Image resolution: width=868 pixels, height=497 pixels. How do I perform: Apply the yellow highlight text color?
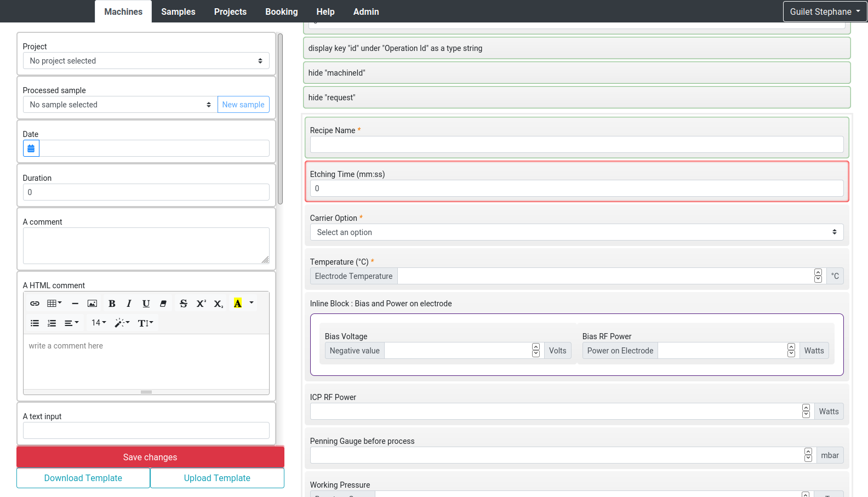point(238,304)
